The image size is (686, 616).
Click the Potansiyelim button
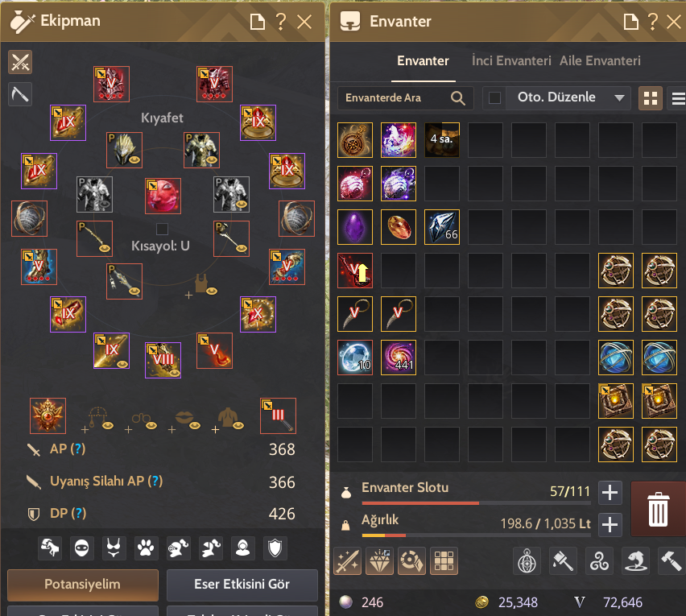coord(83,585)
